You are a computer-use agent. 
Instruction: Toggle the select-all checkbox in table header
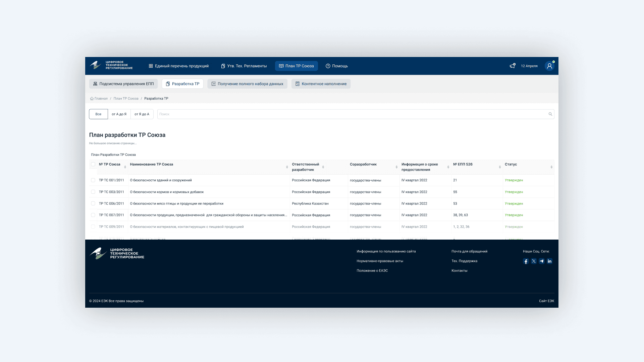click(93, 164)
